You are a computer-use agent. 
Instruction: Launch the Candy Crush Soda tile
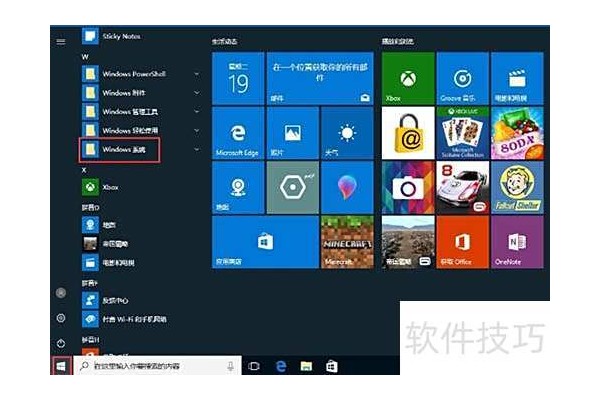click(517, 133)
